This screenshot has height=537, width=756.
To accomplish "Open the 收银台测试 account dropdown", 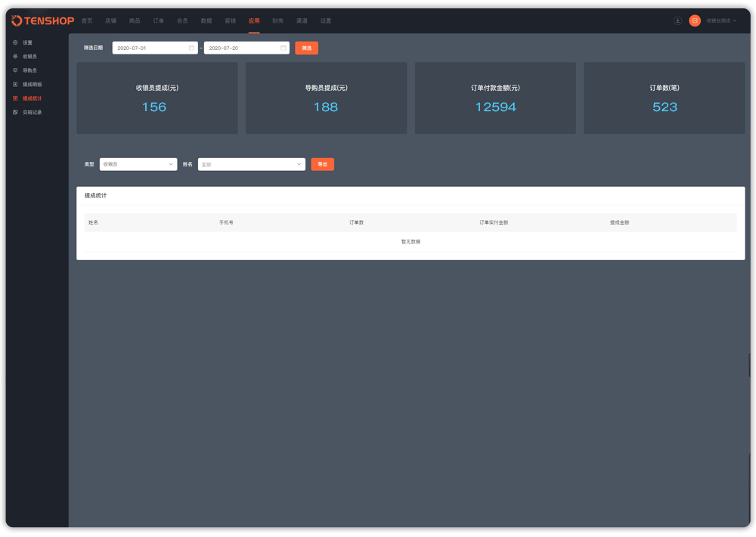I will click(x=720, y=20).
